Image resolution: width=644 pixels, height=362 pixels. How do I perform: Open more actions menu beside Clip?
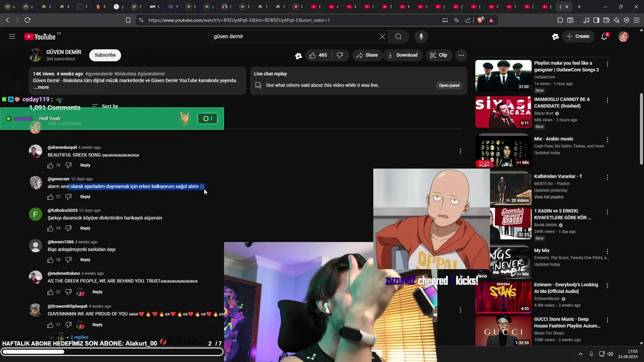[461, 55]
